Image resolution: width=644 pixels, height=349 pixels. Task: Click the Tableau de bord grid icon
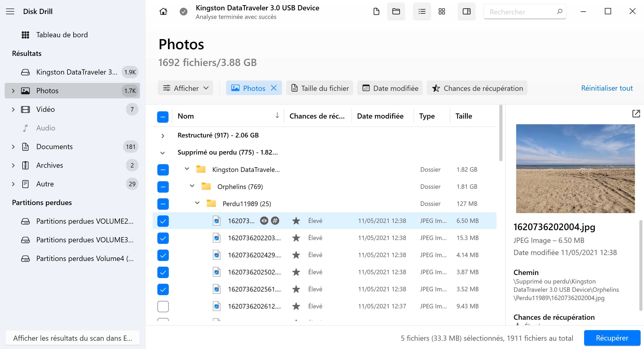point(25,35)
